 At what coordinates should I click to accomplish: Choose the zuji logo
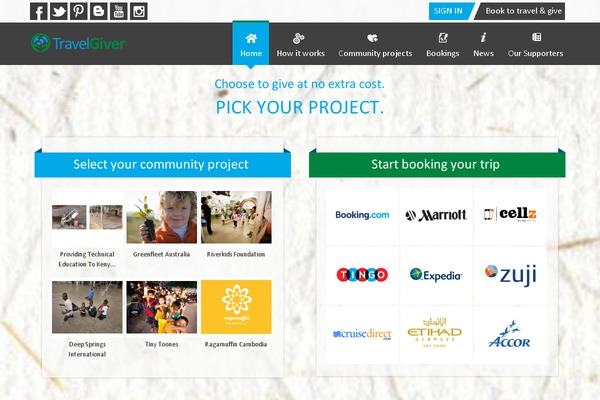(x=511, y=275)
